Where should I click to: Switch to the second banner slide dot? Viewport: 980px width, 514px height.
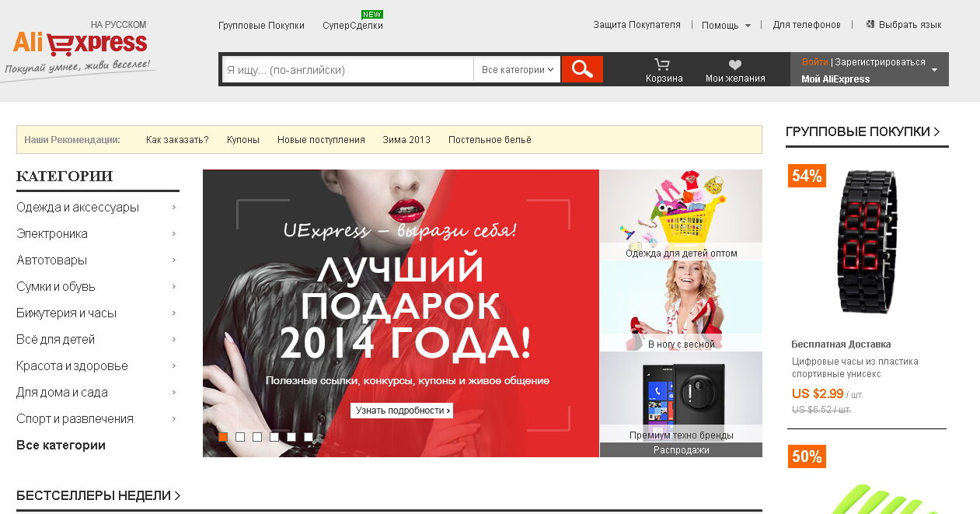coord(240,437)
